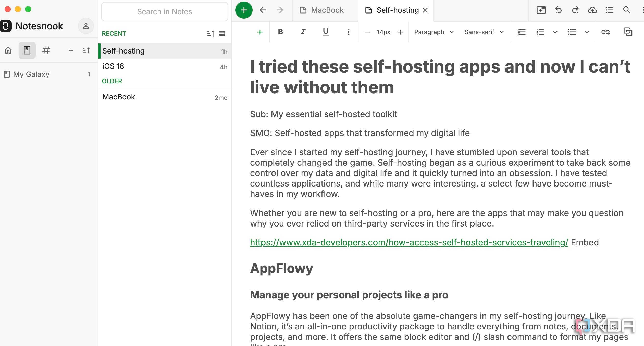Decrease the font size with the minus button
Screen dimensions: 644x346
point(367,32)
